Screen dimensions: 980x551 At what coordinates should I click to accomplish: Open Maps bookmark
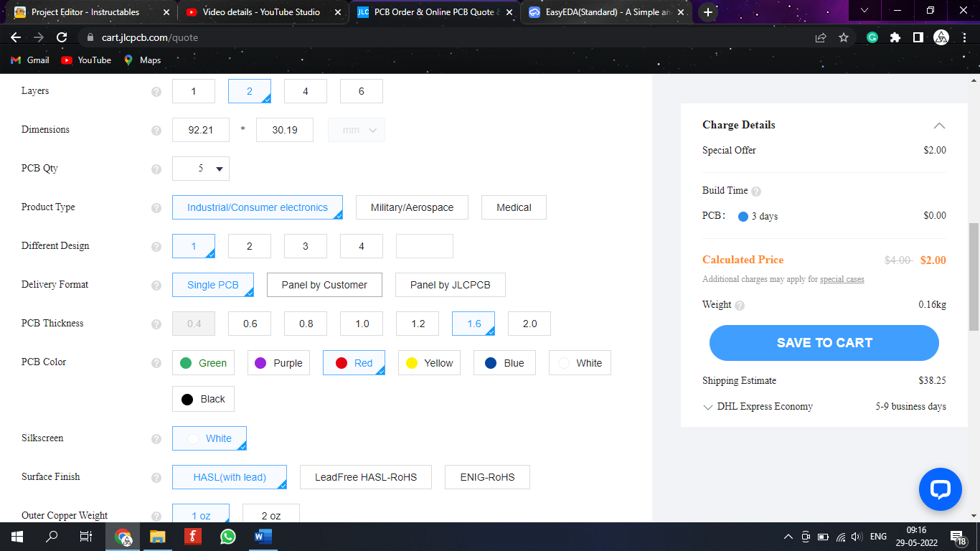pos(142,60)
